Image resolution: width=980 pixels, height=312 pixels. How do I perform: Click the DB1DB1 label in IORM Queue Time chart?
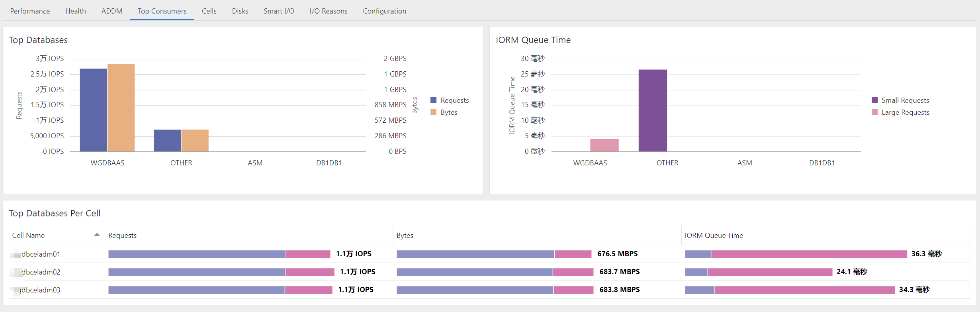point(822,163)
